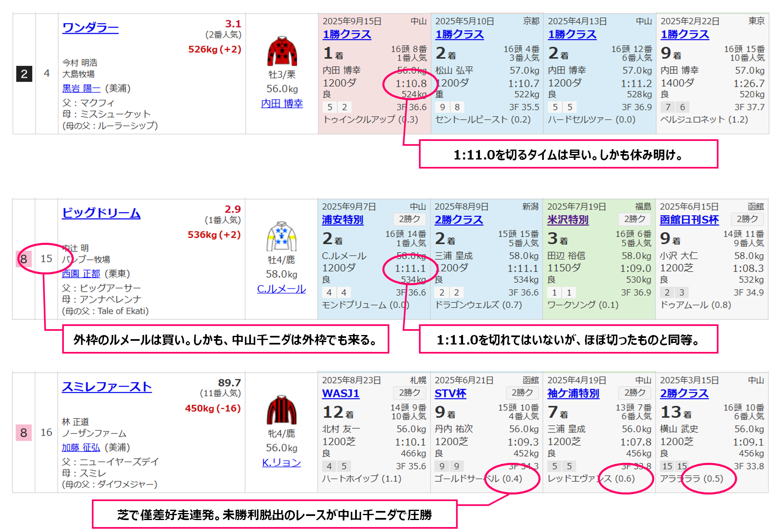Open the 函館日刊S杯 race link
779x532 pixels.
[689, 220]
